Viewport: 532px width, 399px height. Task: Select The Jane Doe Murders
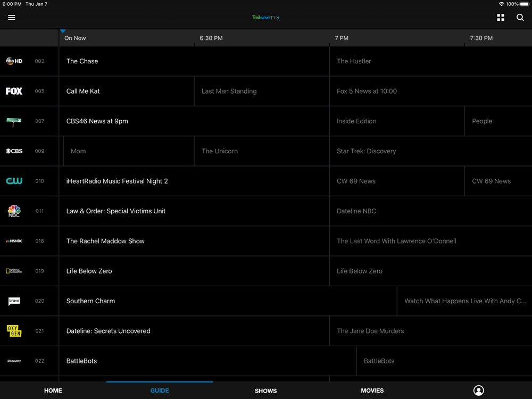tap(430, 331)
